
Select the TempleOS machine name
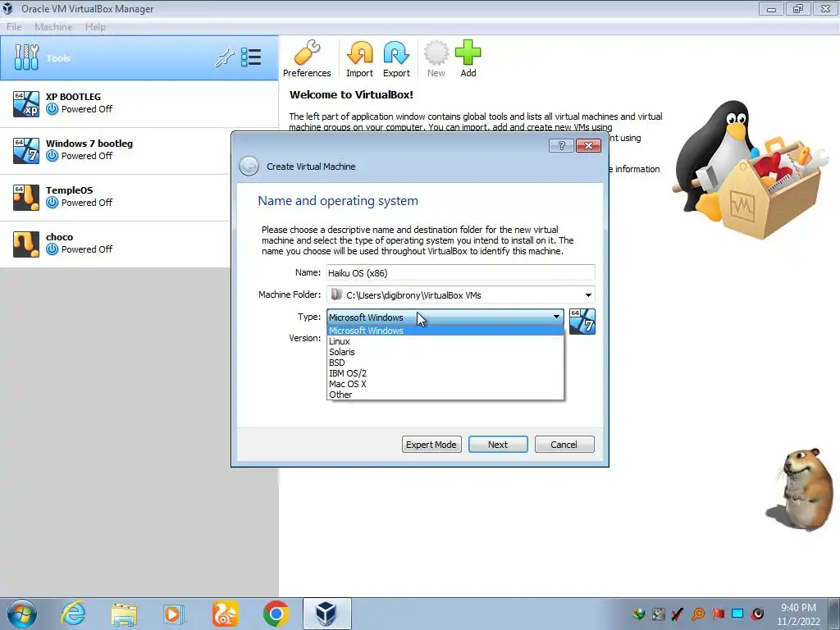tap(69, 190)
